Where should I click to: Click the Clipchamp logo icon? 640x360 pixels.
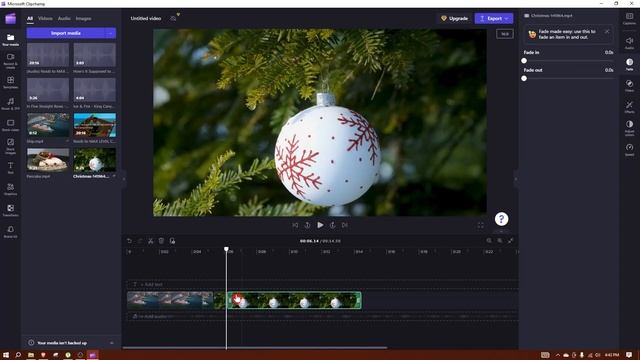[x=11, y=18]
